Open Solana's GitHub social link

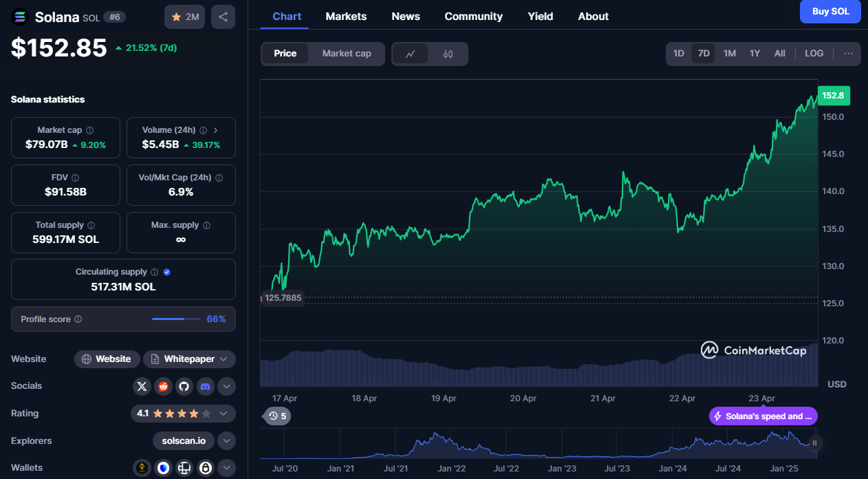click(184, 386)
